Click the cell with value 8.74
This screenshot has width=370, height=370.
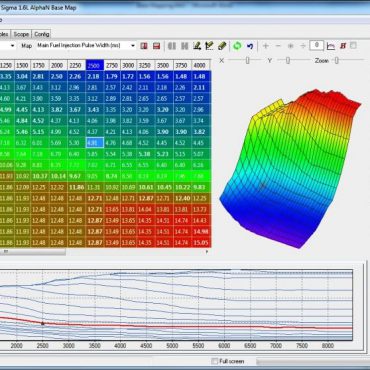[112, 176]
